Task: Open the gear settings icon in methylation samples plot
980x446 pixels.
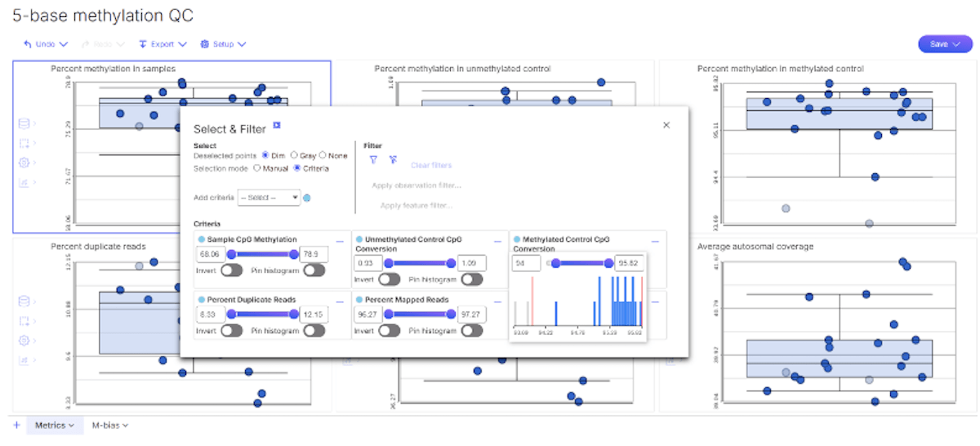Action: (x=24, y=162)
